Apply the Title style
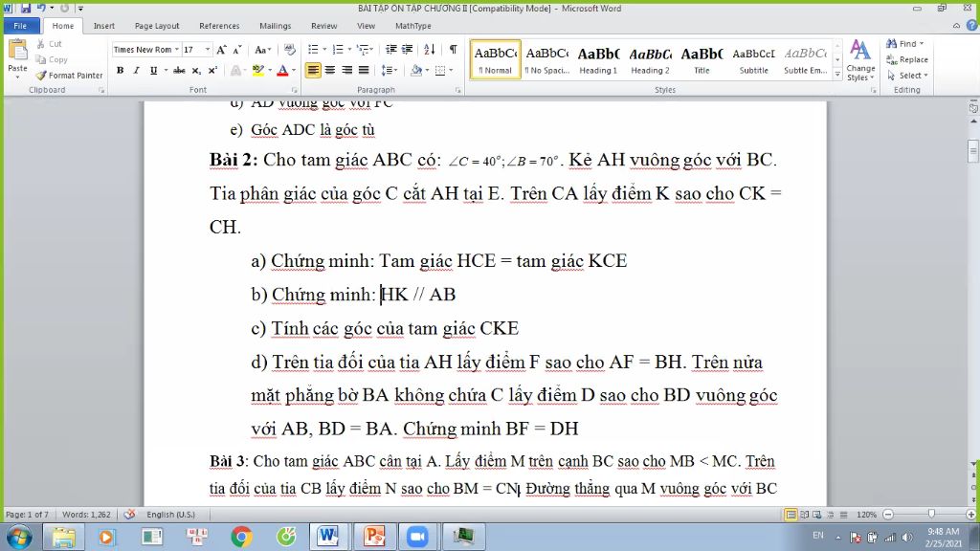 (x=702, y=60)
